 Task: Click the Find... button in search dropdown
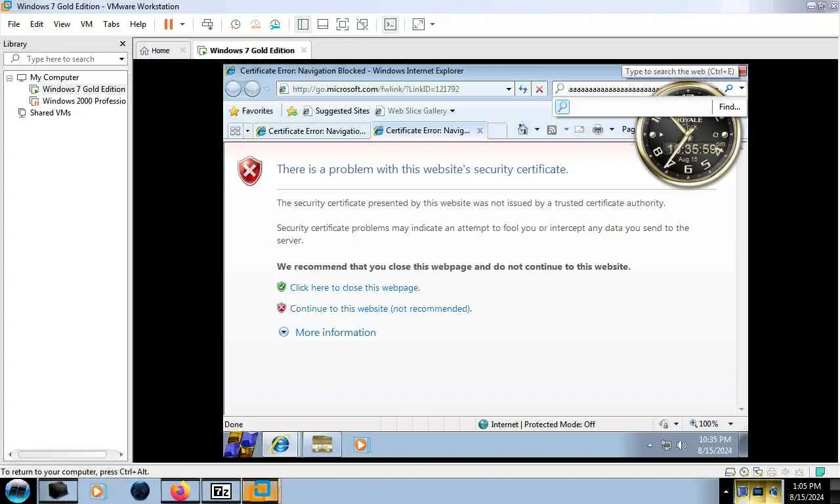tap(729, 107)
